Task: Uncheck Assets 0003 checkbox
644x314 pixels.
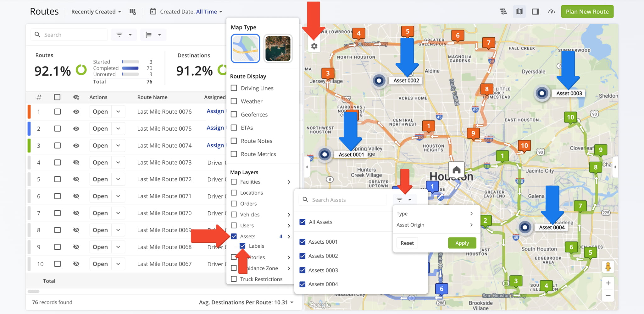Action: [303, 270]
